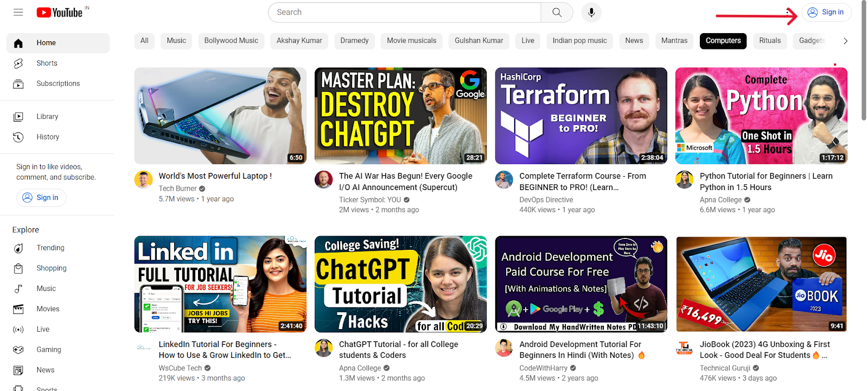Start voice search with the microphone
Image resolution: width=868 pixels, height=391 pixels.
tap(591, 12)
